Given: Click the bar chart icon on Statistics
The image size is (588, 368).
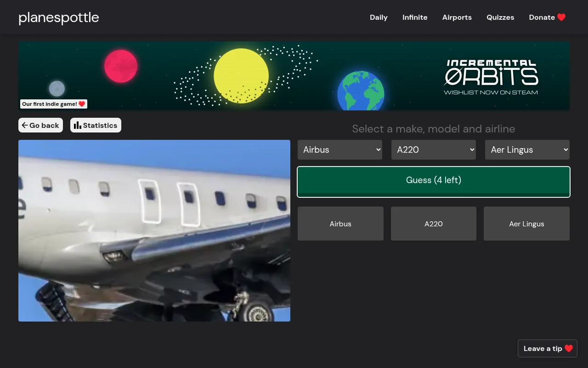Looking at the screenshot, I should pos(78,125).
